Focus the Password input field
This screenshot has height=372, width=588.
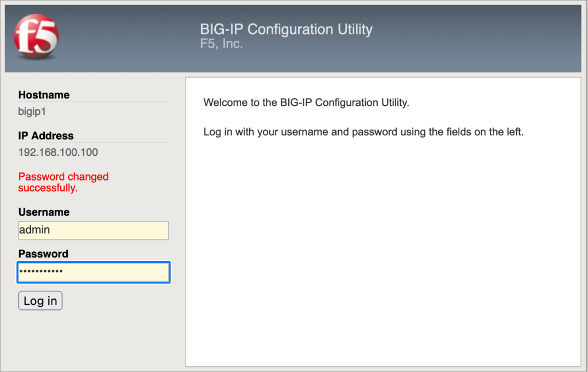pos(94,272)
